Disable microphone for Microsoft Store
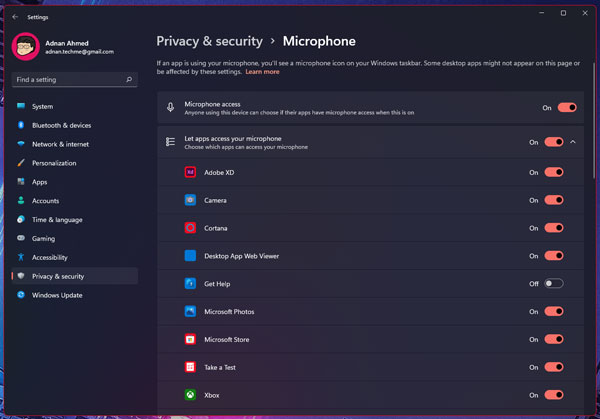600x419 pixels. [554, 339]
